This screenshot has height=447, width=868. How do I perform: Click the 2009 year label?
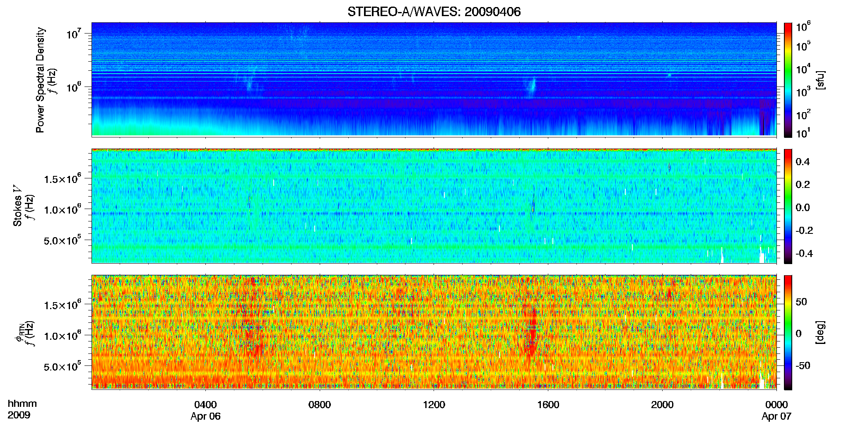coord(19,415)
